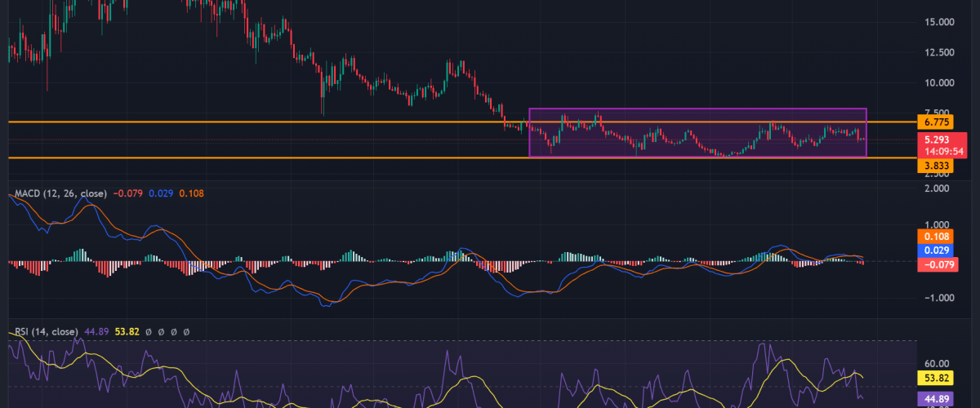Select the red -0.079 value in MACD legend

tap(127, 193)
